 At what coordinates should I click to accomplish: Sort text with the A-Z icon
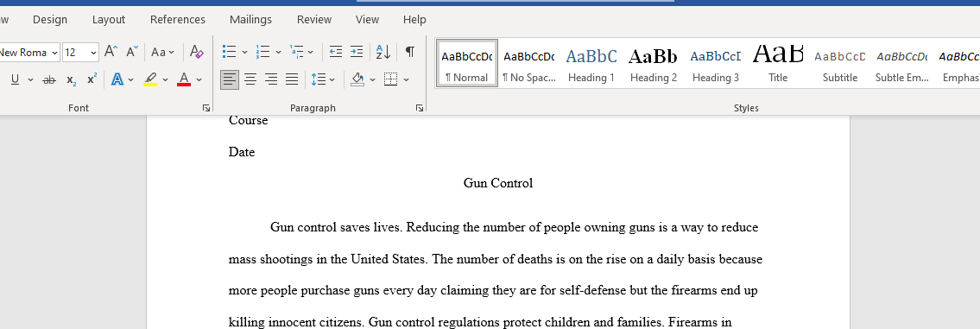(x=383, y=52)
